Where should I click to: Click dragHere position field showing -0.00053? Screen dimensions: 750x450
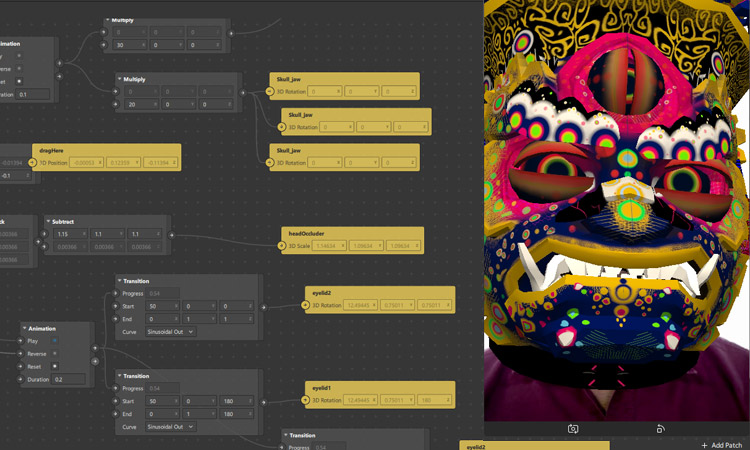[86, 163]
